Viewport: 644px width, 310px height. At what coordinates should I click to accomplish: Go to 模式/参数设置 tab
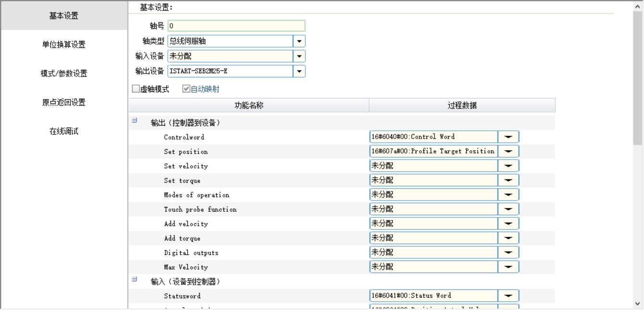(x=63, y=74)
